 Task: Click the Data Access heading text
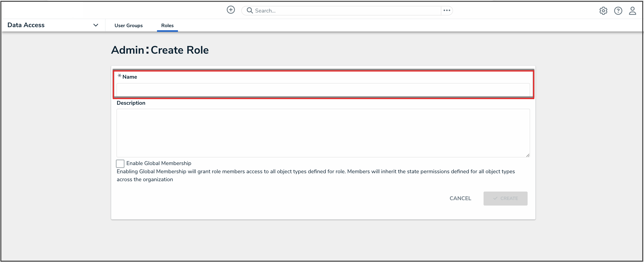point(26,25)
